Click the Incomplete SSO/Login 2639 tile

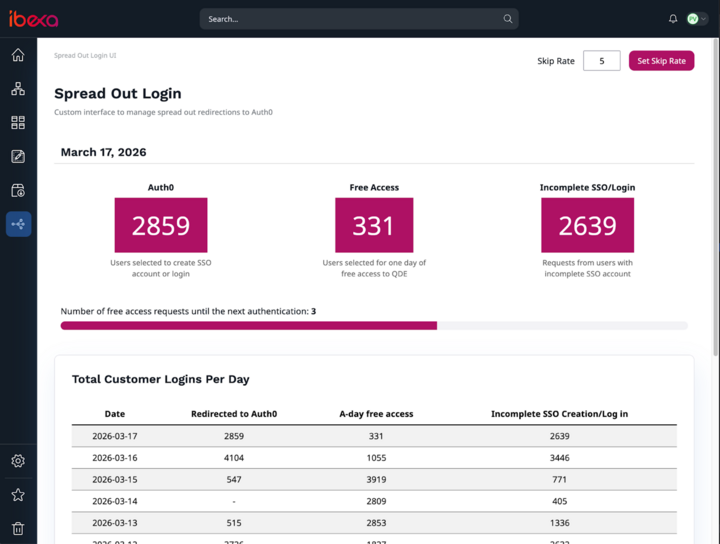coord(587,225)
